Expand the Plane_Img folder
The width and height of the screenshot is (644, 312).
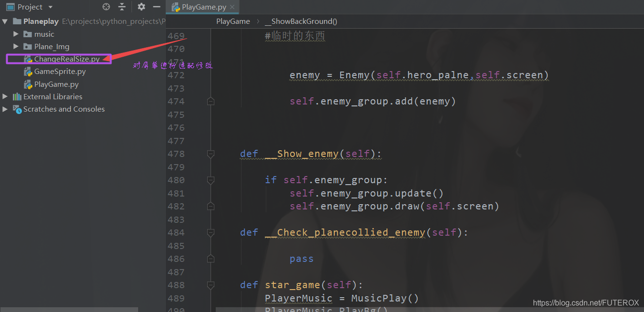[16, 46]
